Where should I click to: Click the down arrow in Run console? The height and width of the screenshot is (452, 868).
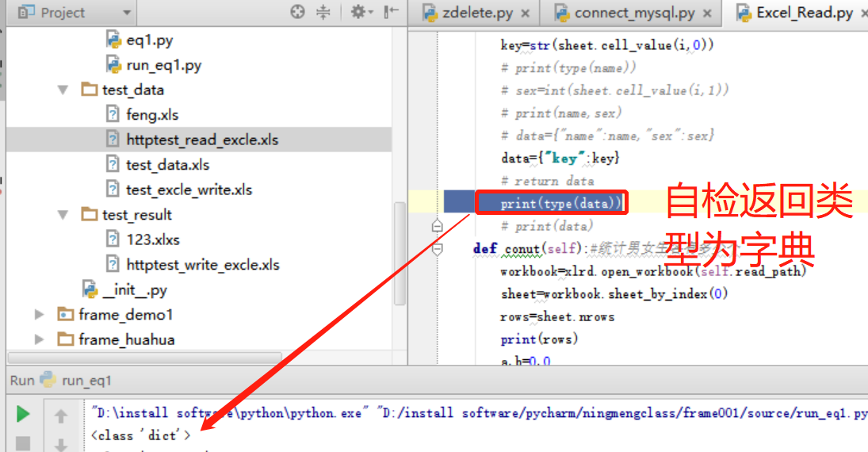click(x=61, y=444)
